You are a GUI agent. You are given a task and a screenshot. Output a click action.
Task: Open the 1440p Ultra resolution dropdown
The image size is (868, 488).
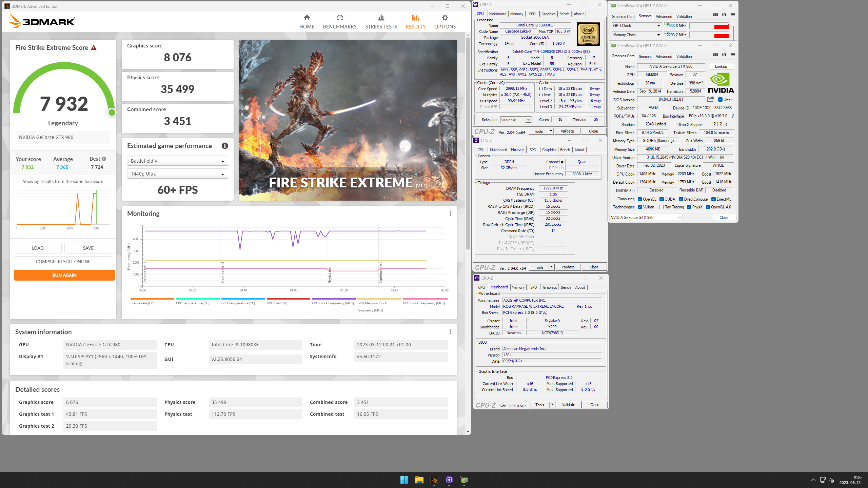[177, 174]
